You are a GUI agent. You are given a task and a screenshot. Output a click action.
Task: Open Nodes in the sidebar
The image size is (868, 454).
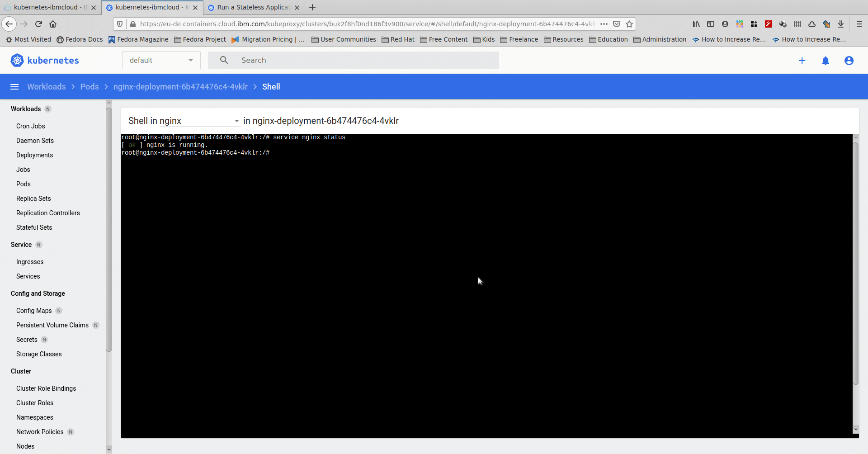pyautogui.click(x=25, y=446)
